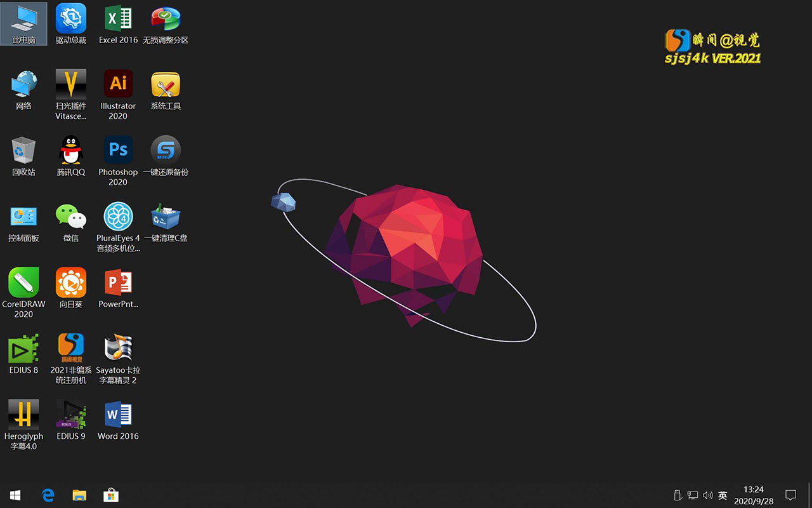This screenshot has height=508, width=812.
Task: Select the Heroglyph 字幕4.0 icon
Action: click(x=23, y=425)
